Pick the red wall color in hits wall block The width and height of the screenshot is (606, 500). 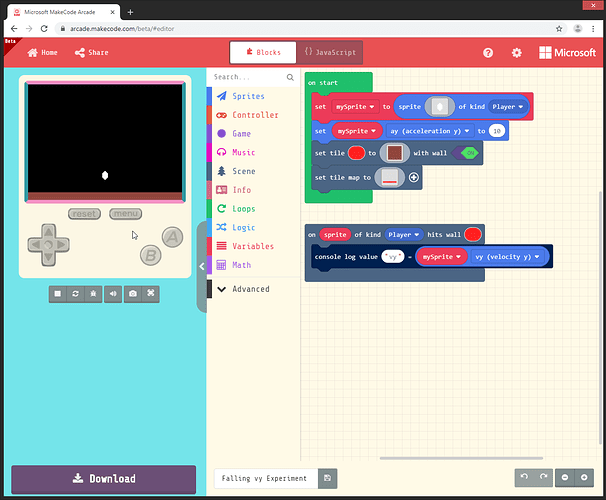tap(473, 234)
